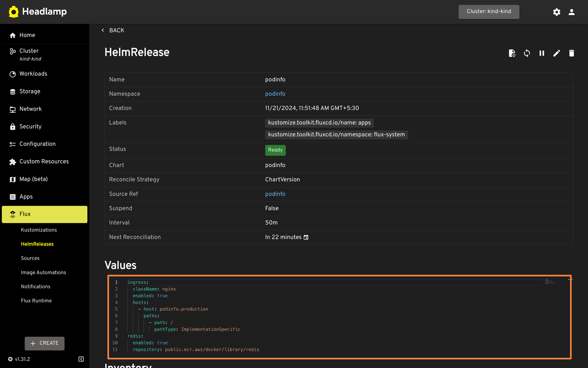The height and width of the screenshot is (368, 588).
Task: Click the Home icon in sidebar
Action: point(13,35)
